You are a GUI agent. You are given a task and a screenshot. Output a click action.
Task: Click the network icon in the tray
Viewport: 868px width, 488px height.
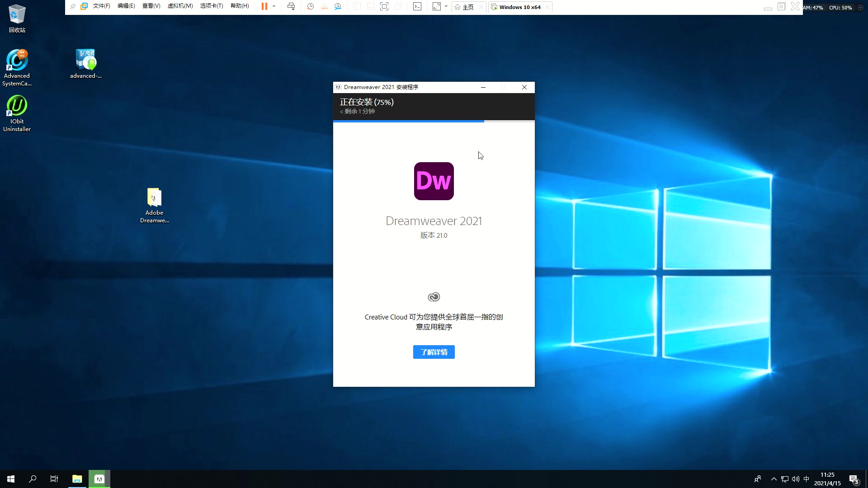coord(785,479)
